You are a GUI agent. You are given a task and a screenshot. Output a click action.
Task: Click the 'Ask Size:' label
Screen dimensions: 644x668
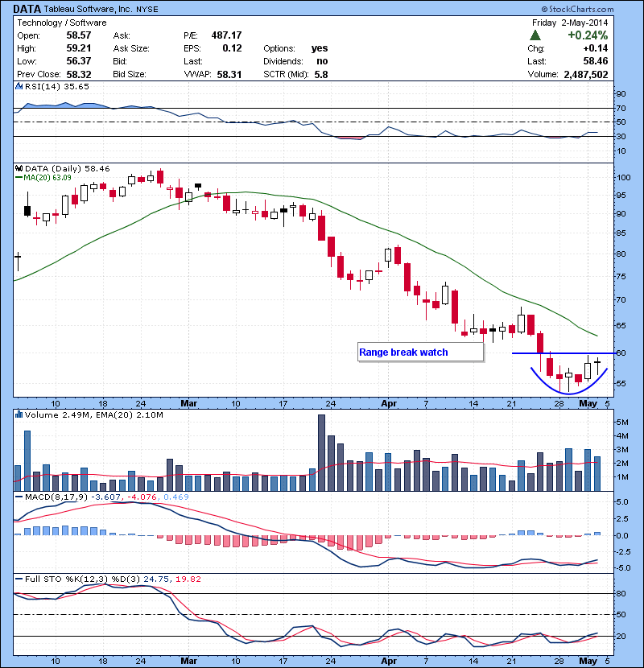131,48
